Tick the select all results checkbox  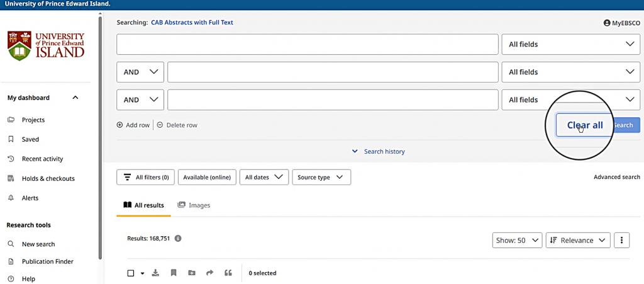[131, 273]
